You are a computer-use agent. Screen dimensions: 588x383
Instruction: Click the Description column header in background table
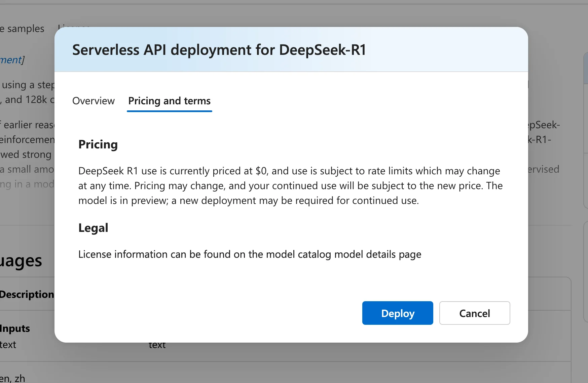click(x=27, y=294)
